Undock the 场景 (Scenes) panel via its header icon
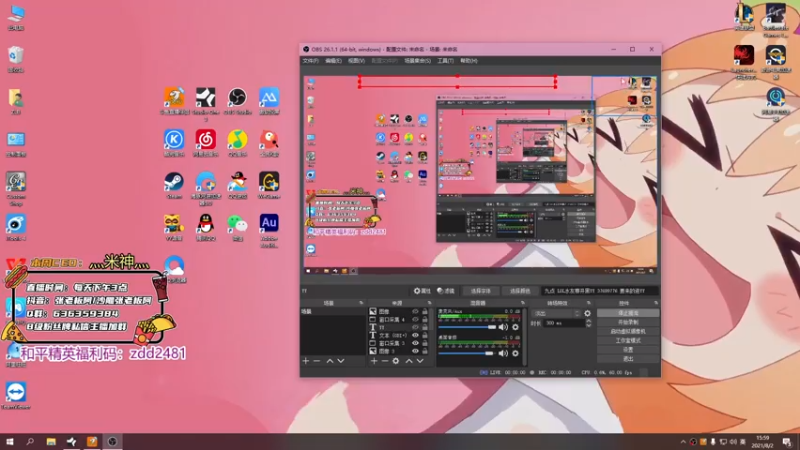This screenshot has height=450, width=800. tap(362, 303)
